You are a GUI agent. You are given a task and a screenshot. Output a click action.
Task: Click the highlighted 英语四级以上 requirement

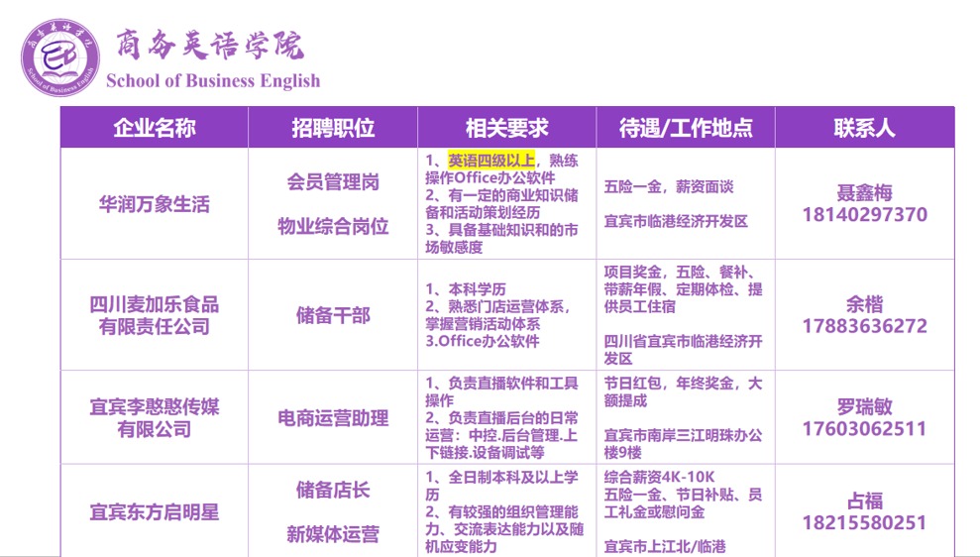click(x=491, y=161)
